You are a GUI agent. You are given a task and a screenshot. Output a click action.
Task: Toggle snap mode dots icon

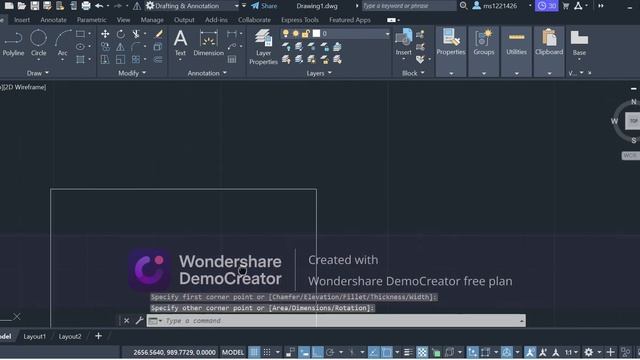coord(267,352)
